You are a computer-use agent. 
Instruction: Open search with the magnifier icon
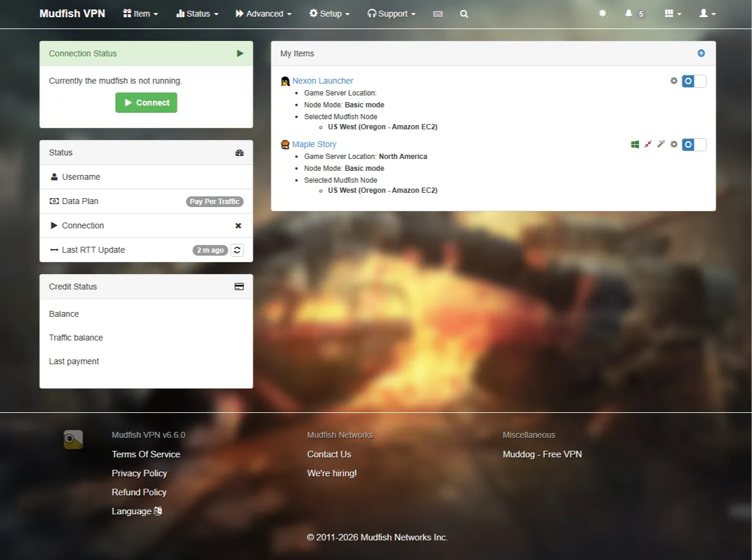pyautogui.click(x=464, y=14)
